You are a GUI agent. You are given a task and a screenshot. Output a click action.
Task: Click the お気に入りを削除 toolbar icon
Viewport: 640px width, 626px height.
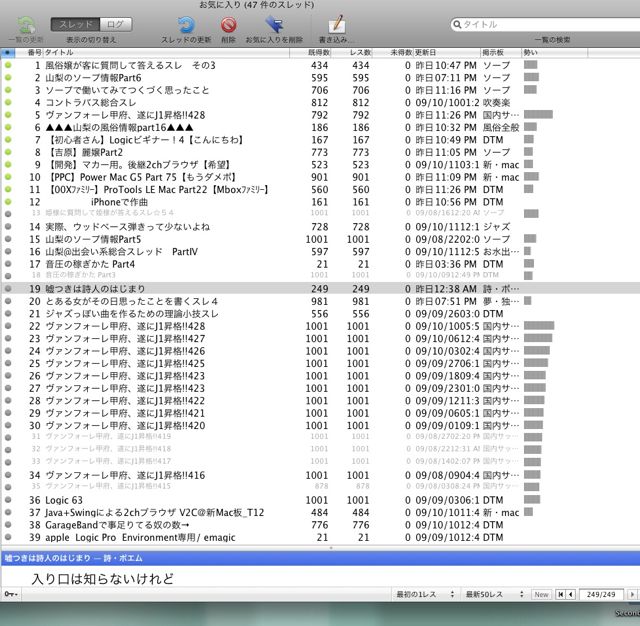click(x=274, y=24)
